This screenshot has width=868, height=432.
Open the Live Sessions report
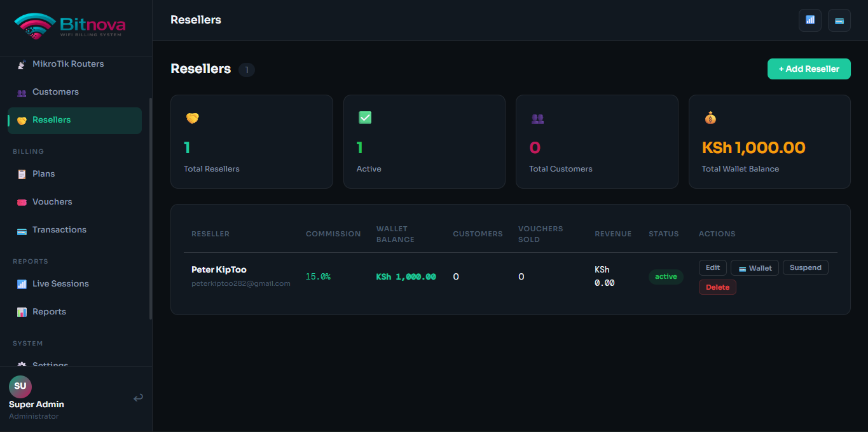click(74, 284)
